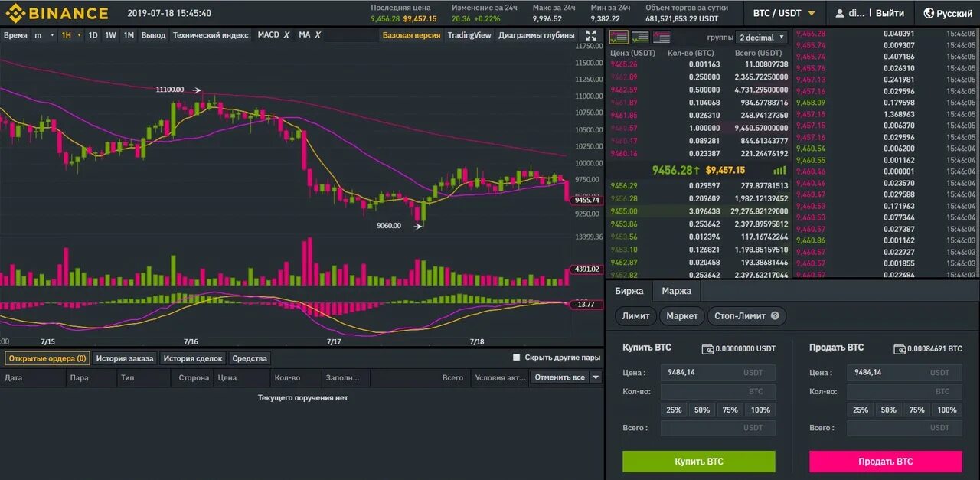This screenshot has height=480, width=980.
Task: Remove MA indicator with its X
Action: point(317,35)
